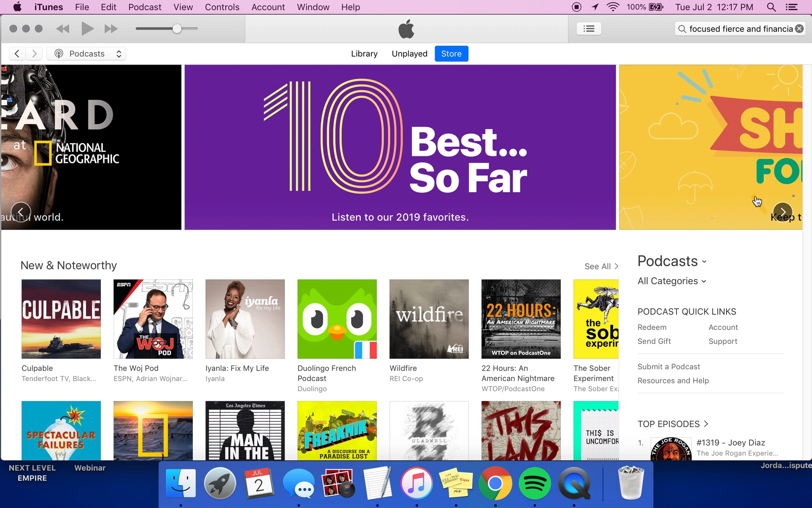Click the Wi-Fi status icon
This screenshot has width=812, height=508.
613,7
